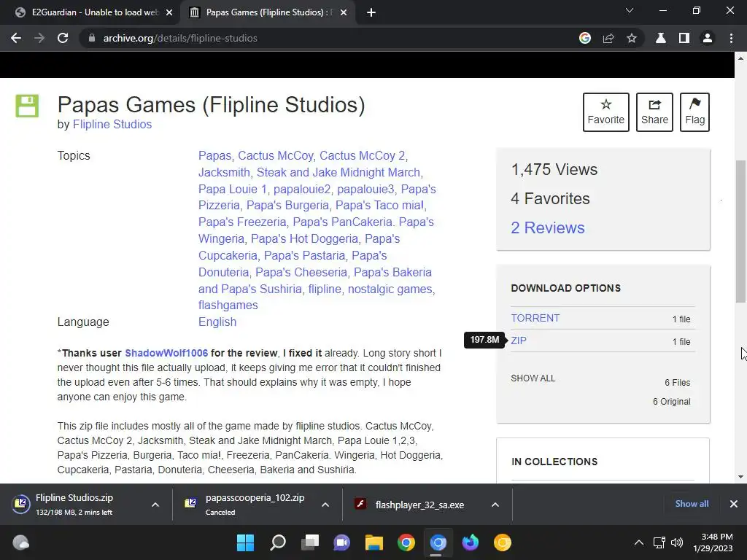
Task: Click the scrollbar down arrow
Action: click(x=740, y=477)
